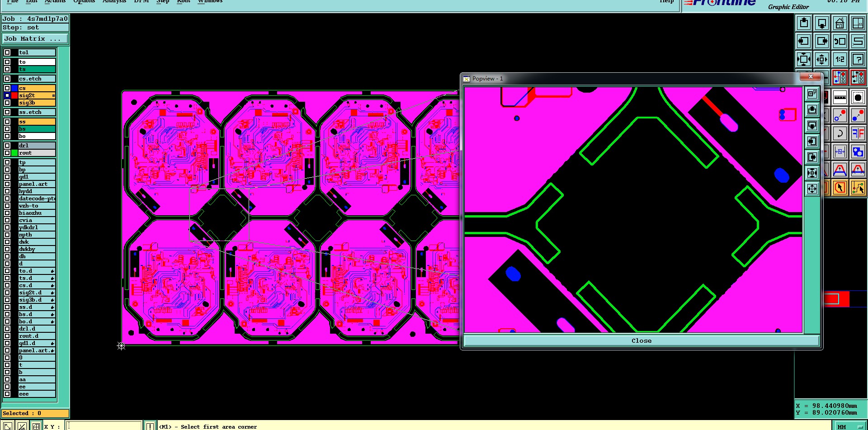Click the rotate arrow icon
Screen dimensions: 868x430
pos(840,133)
